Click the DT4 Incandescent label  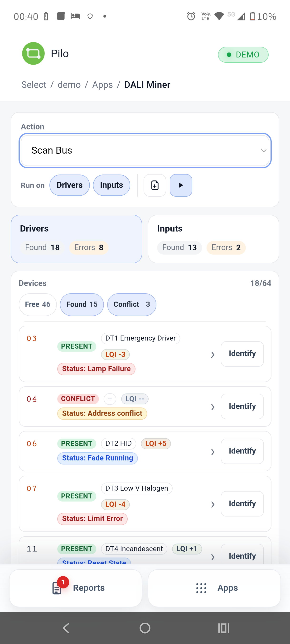134,549
